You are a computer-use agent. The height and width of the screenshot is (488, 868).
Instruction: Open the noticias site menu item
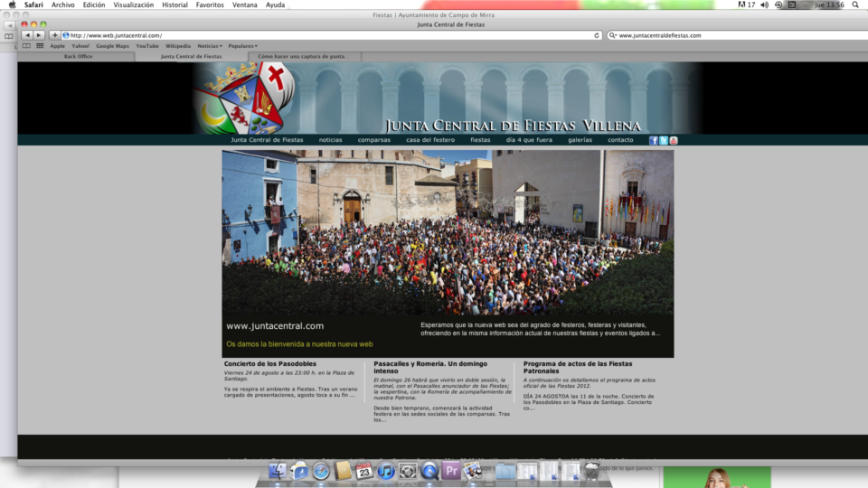[331, 140]
